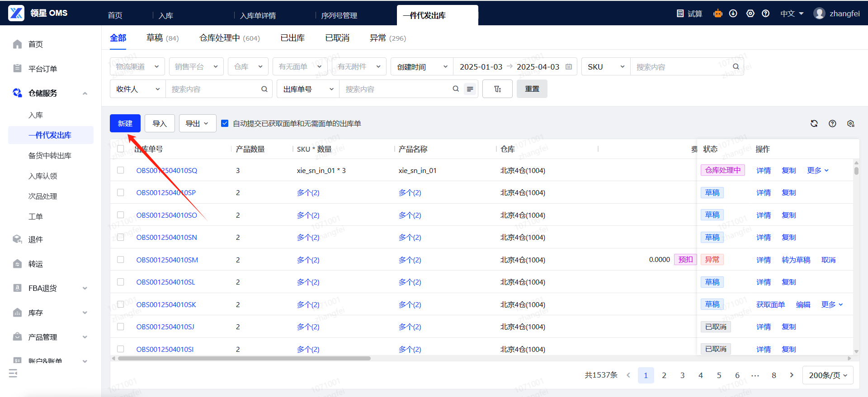The image size is (868, 397).
Task: Check the row OBS0012504010SL
Action: click(x=120, y=282)
